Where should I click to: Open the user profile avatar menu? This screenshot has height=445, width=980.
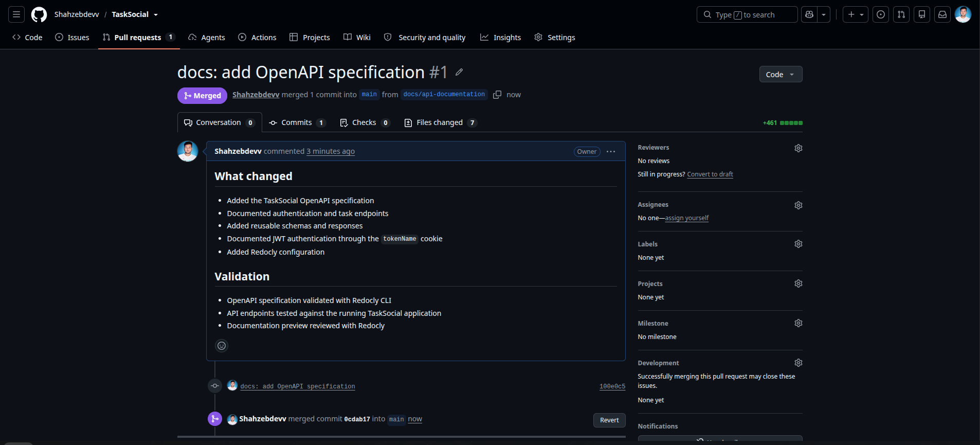click(963, 14)
